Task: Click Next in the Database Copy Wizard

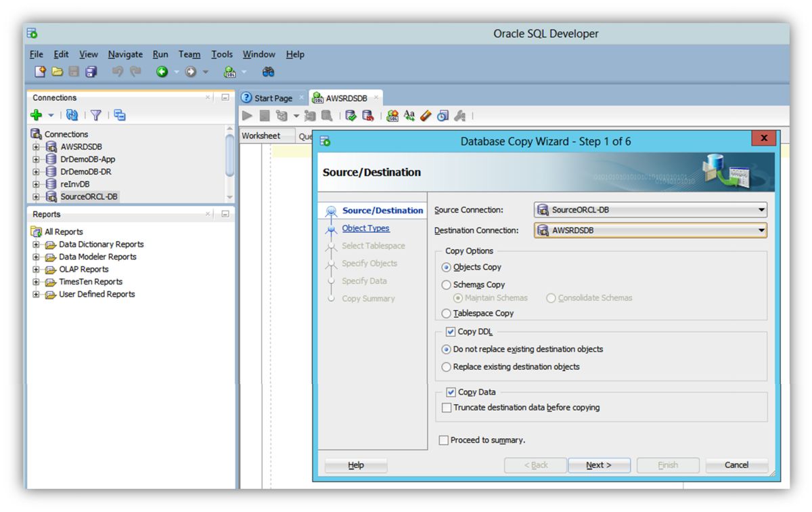Action: (599, 465)
